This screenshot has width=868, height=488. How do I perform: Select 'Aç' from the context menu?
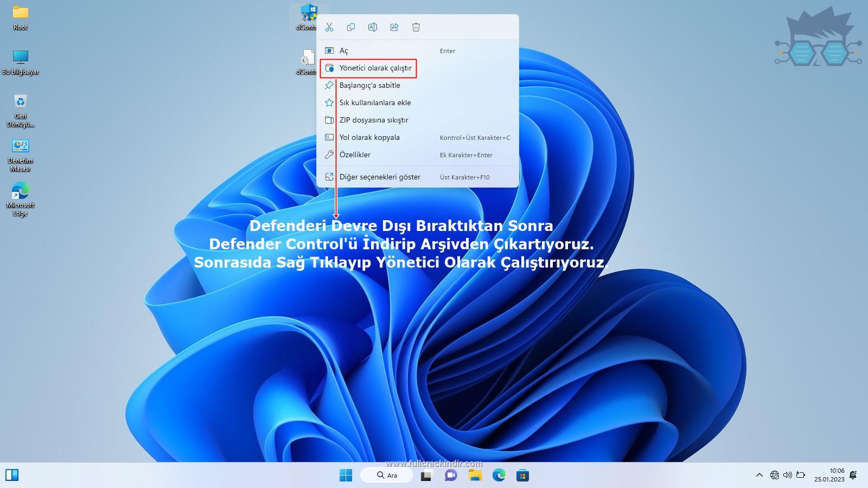(418, 50)
